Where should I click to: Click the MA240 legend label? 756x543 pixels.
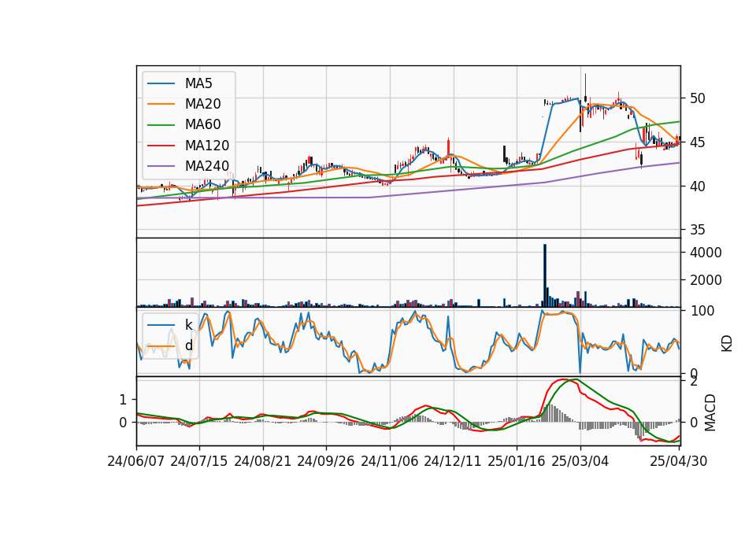tap(207, 166)
